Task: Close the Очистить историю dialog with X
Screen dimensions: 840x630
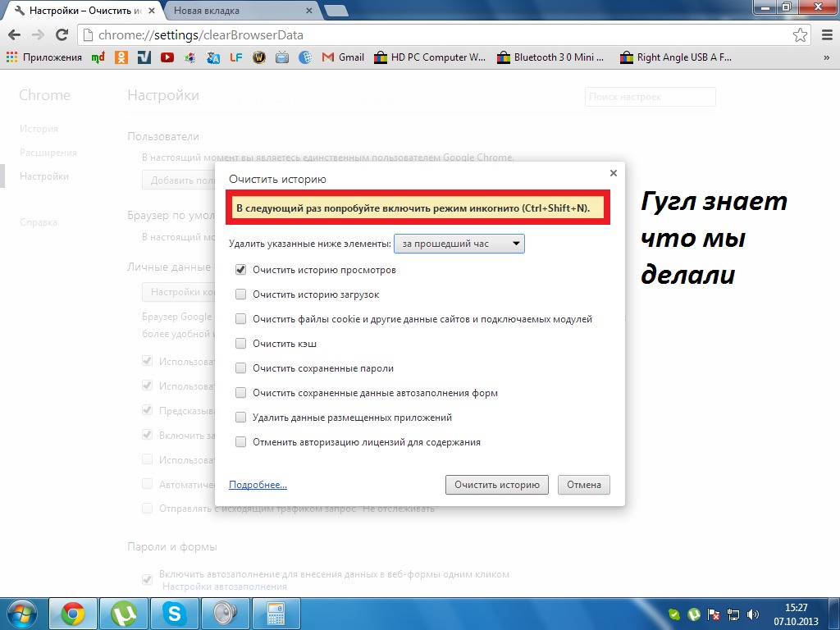Action: point(614,173)
